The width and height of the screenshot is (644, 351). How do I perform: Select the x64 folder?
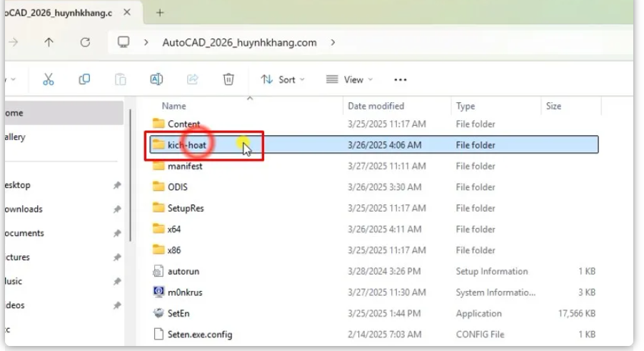pos(174,229)
